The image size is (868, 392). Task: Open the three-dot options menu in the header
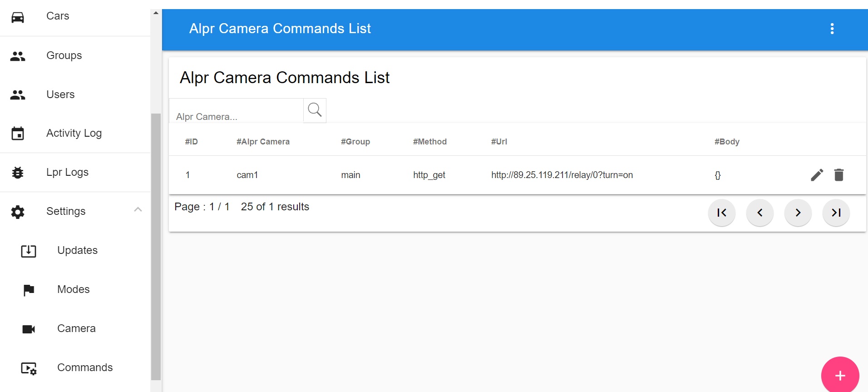click(832, 29)
